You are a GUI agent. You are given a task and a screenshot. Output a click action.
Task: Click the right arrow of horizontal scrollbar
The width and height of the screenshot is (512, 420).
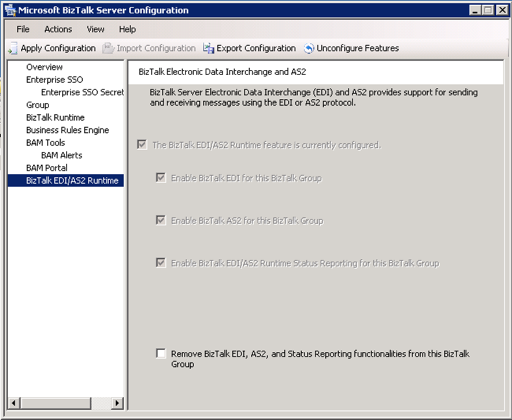[117, 403]
